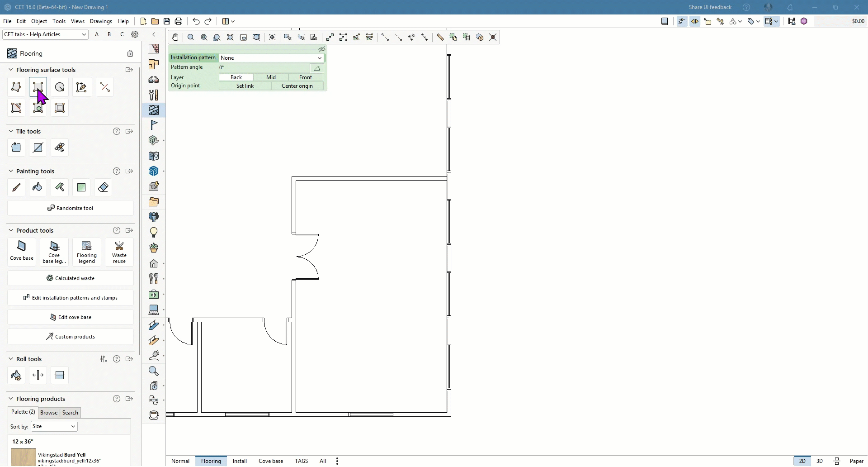Collapse the Product tools section
Viewport: 868px width, 467px height.
pyautogui.click(x=11, y=230)
